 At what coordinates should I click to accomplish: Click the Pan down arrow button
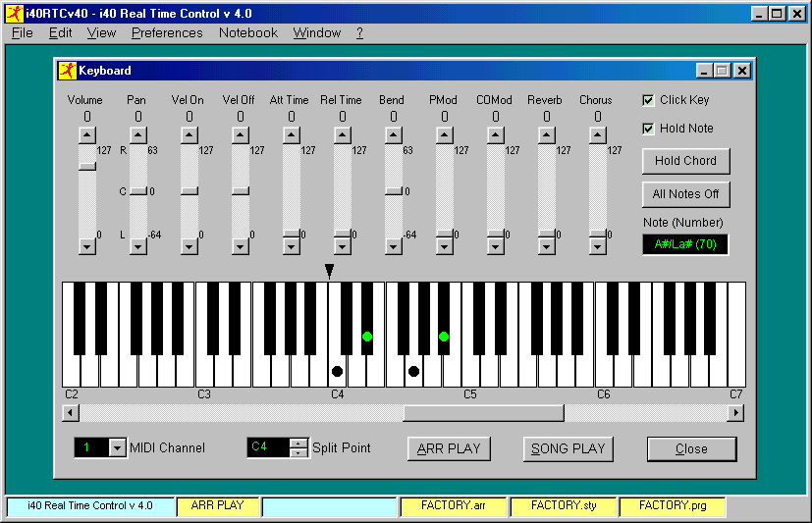pos(138,247)
